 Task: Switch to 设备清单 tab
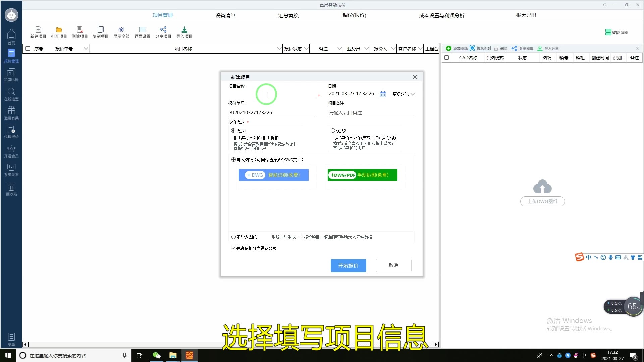click(225, 15)
